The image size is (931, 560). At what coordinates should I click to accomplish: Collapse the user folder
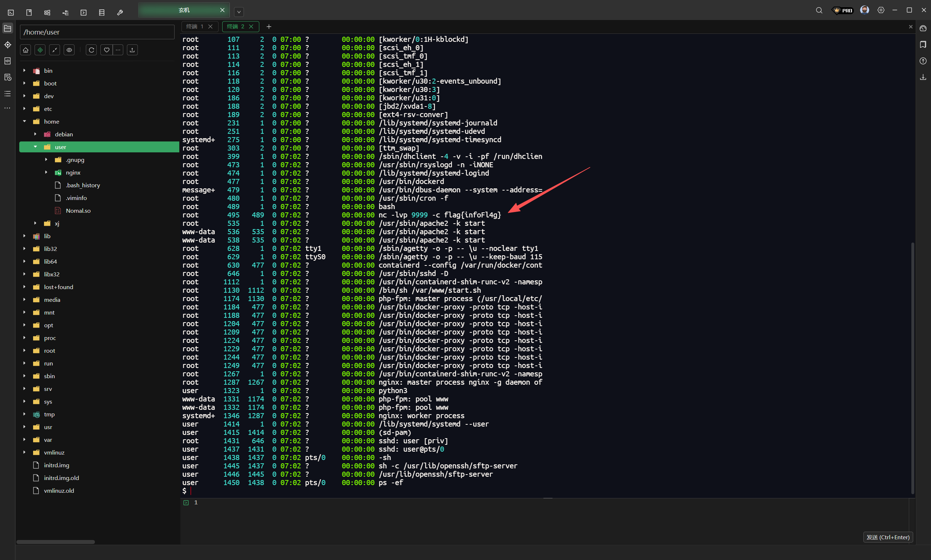coord(36,147)
